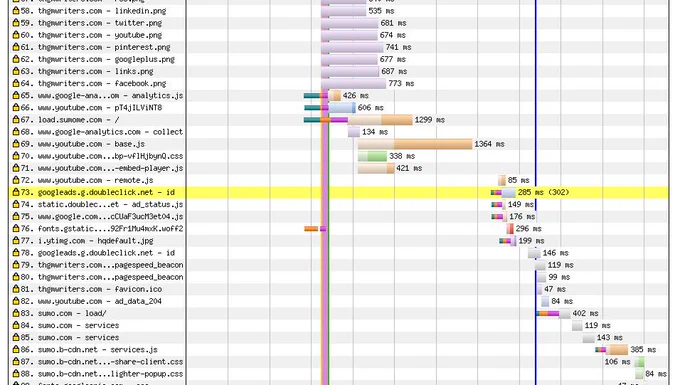Click the waterfall bar for load.sumome.com request
Image resolution: width=680 pixels, height=385 pixels.
[380, 120]
